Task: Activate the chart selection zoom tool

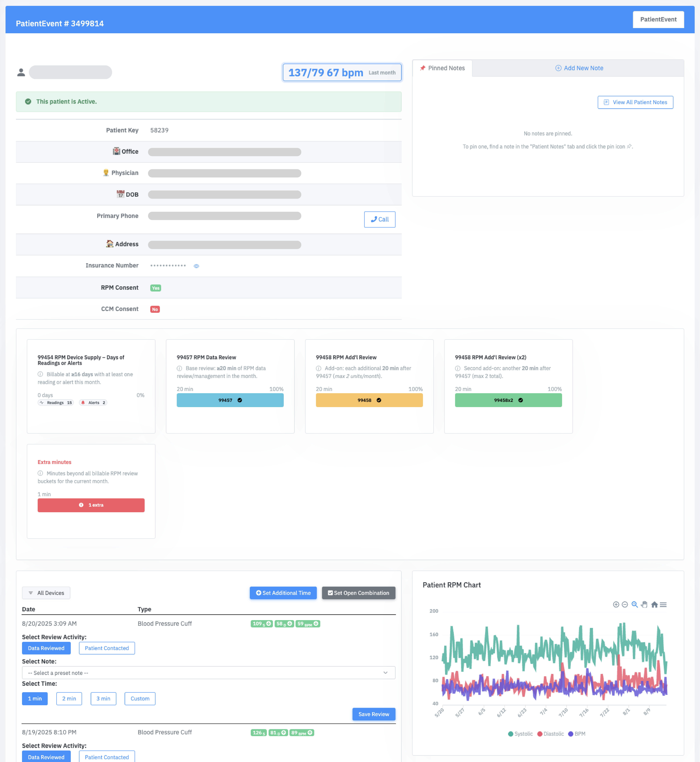Action: click(634, 604)
